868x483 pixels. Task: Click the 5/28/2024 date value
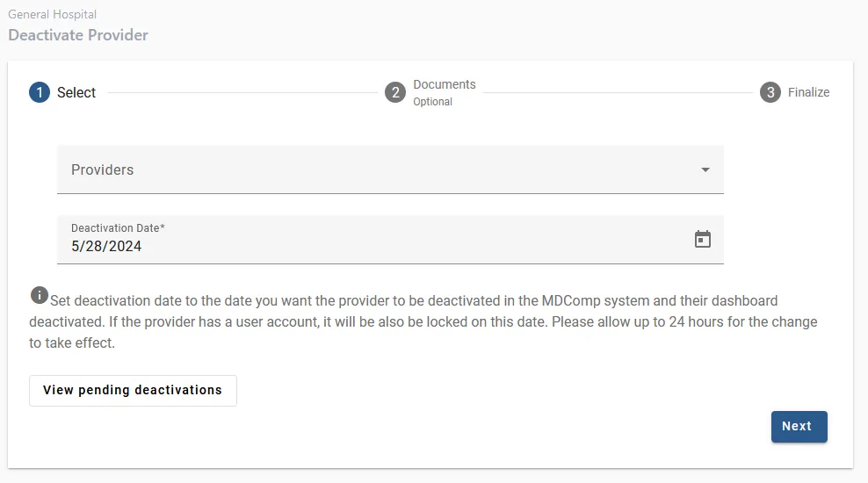(x=106, y=247)
